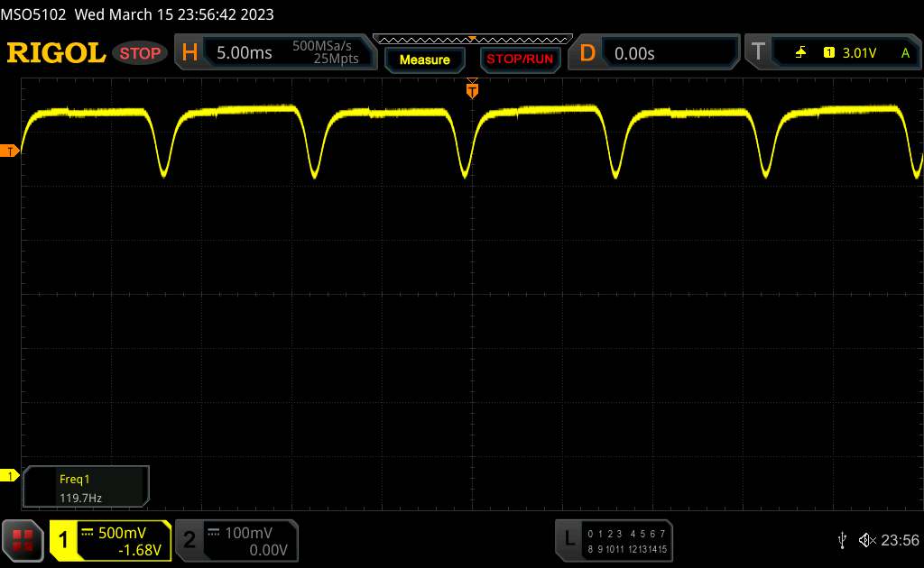Image resolution: width=924 pixels, height=568 pixels.
Task: Click the red function navigation grid icon
Action: click(x=23, y=540)
